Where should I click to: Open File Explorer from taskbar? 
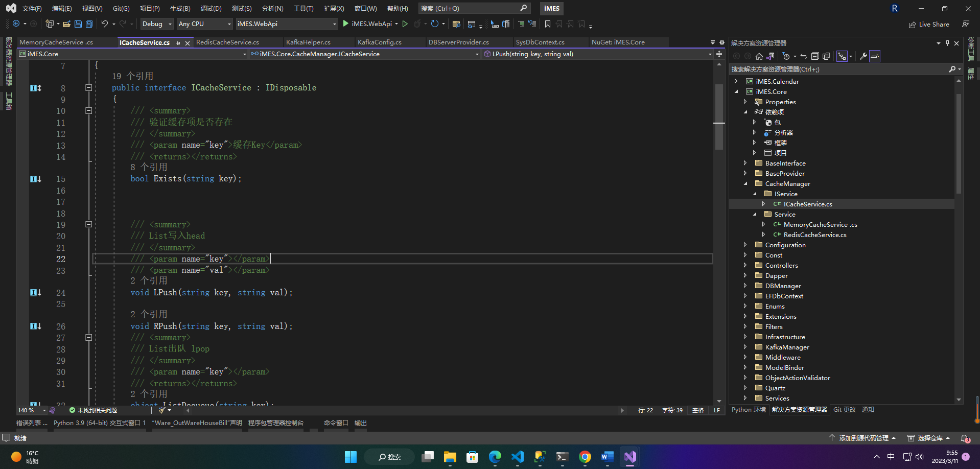(x=450, y=457)
